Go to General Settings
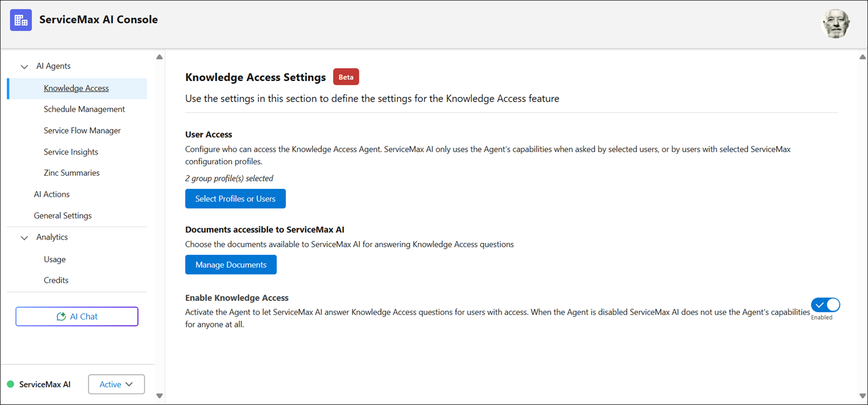Viewport: 868px width, 405px height. (63, 216)
